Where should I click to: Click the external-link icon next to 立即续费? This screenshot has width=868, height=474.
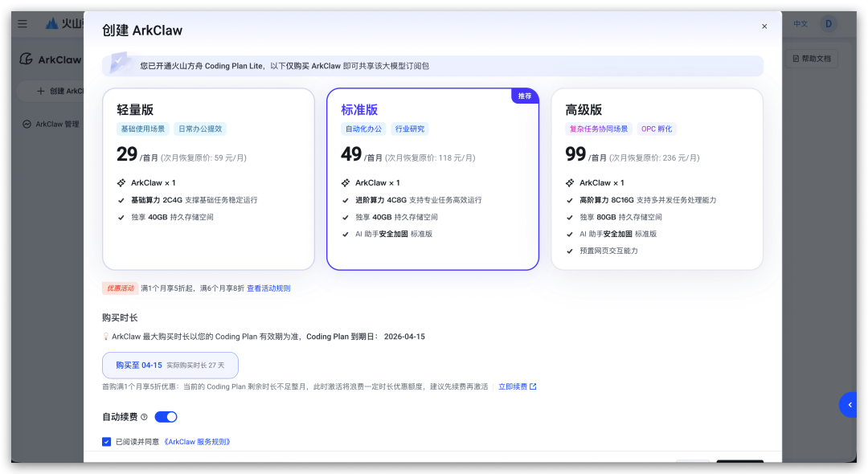533,386
